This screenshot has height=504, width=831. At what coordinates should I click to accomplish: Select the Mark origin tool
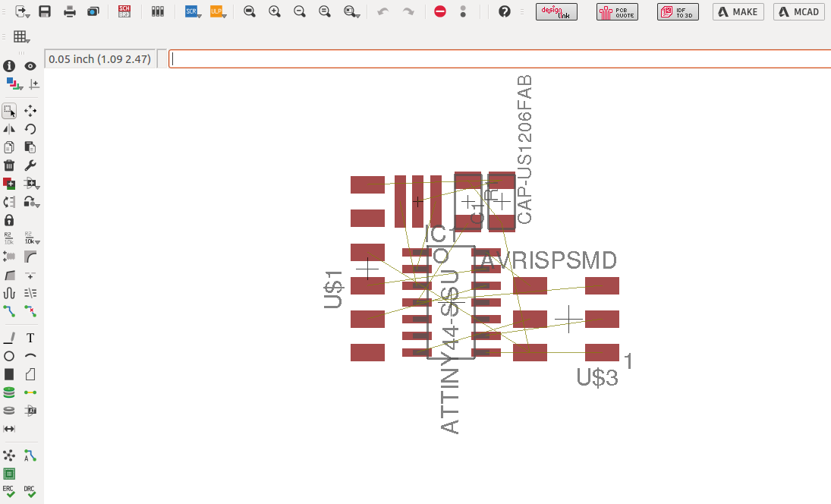[x=33, y=84]
